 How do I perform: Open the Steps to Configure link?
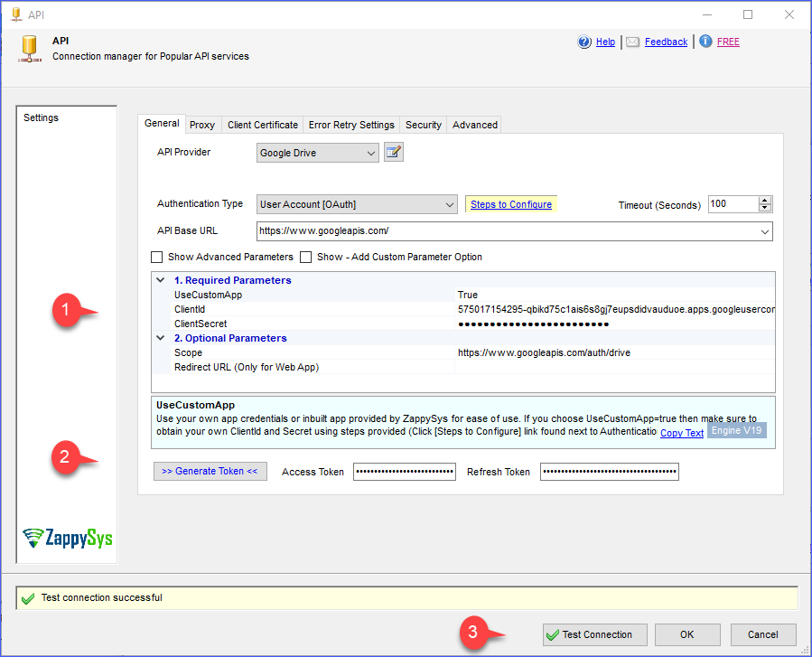click(x=510, y=204)
